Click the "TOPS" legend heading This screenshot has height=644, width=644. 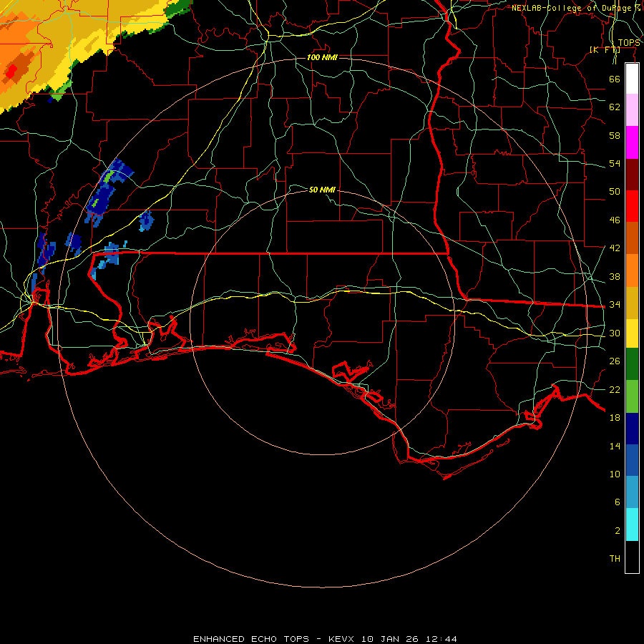click(x=629, y=43)
